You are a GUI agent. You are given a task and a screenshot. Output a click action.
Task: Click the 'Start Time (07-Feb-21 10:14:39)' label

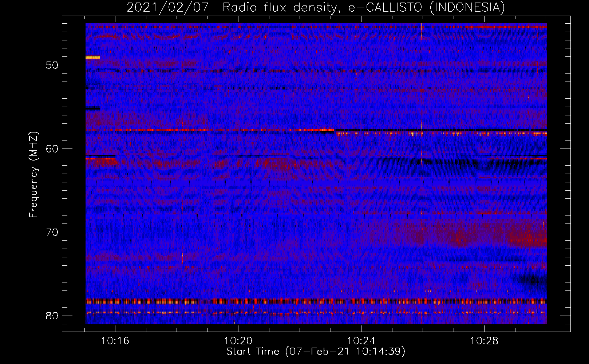click(316, 352)
